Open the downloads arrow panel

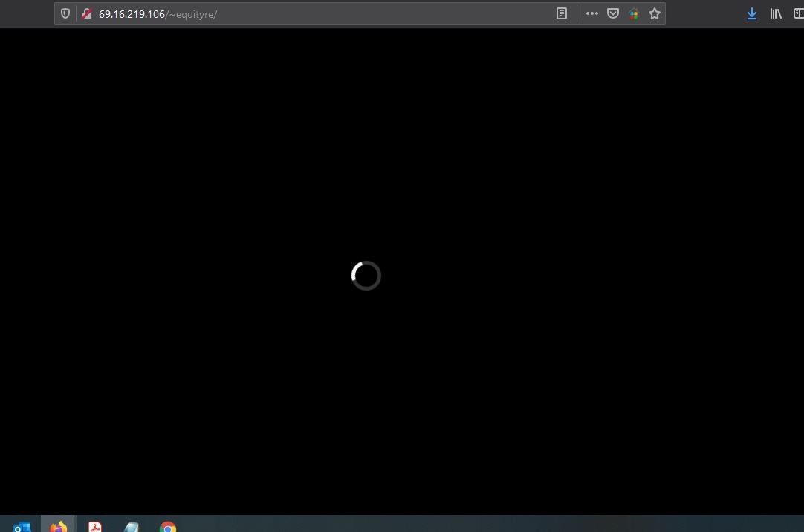[752, 14]
